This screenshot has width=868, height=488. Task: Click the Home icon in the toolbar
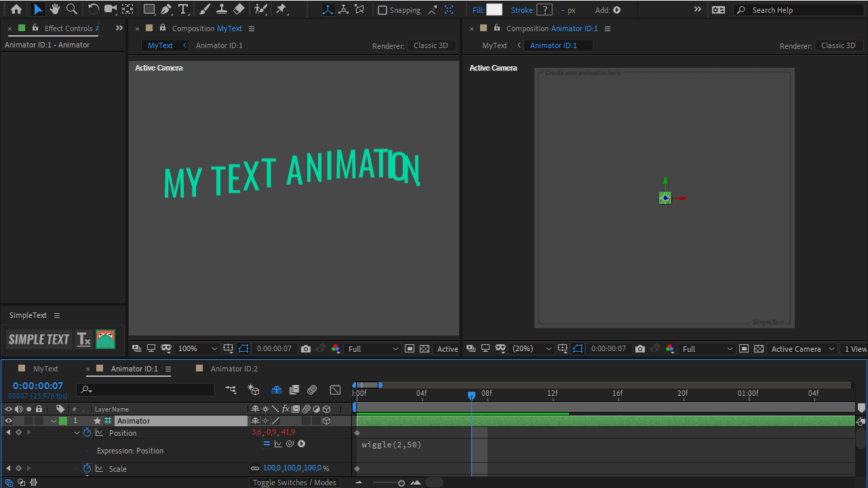pyautogui.click(x=16, y=9)
